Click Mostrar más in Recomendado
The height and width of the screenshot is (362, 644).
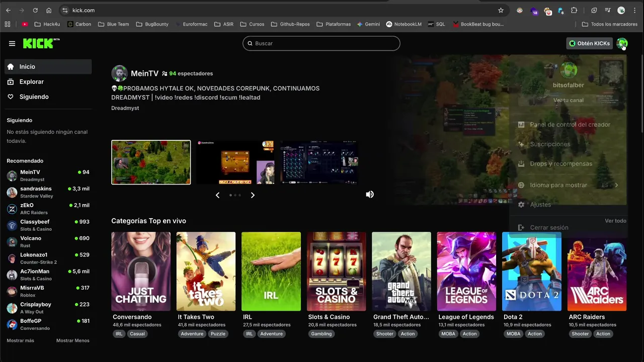coord(20,340)
